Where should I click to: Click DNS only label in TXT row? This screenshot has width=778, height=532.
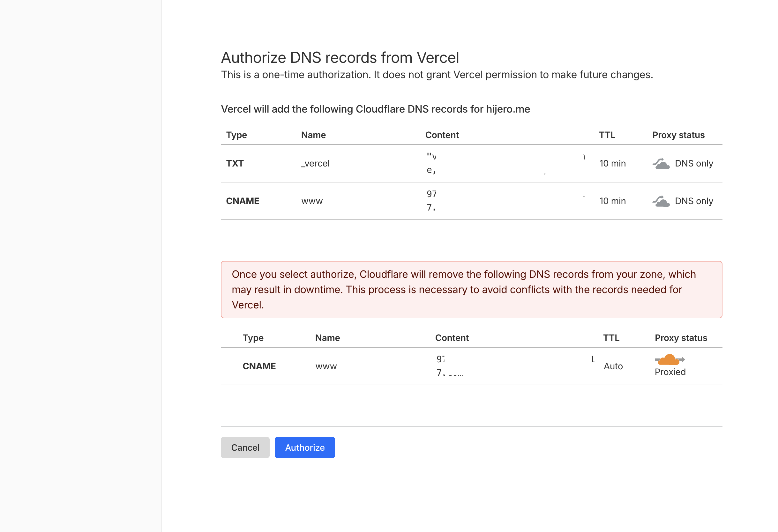694,163
